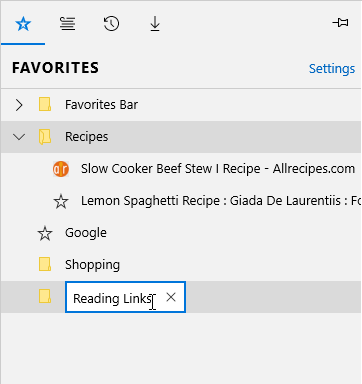Viewport: 362px width, 384px height.
Task: Show the Downloads arrow icon
Action: pyautogui.click(x=155, y=24)
